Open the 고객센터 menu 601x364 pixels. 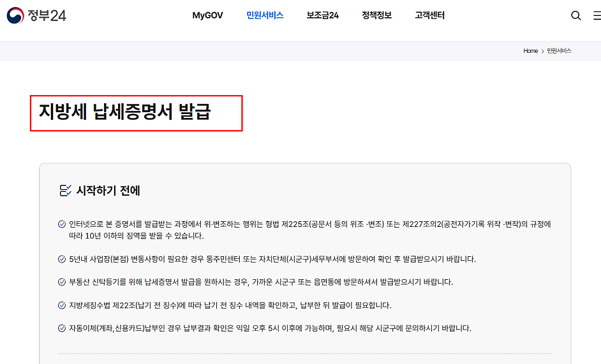[x=429, y=15]
